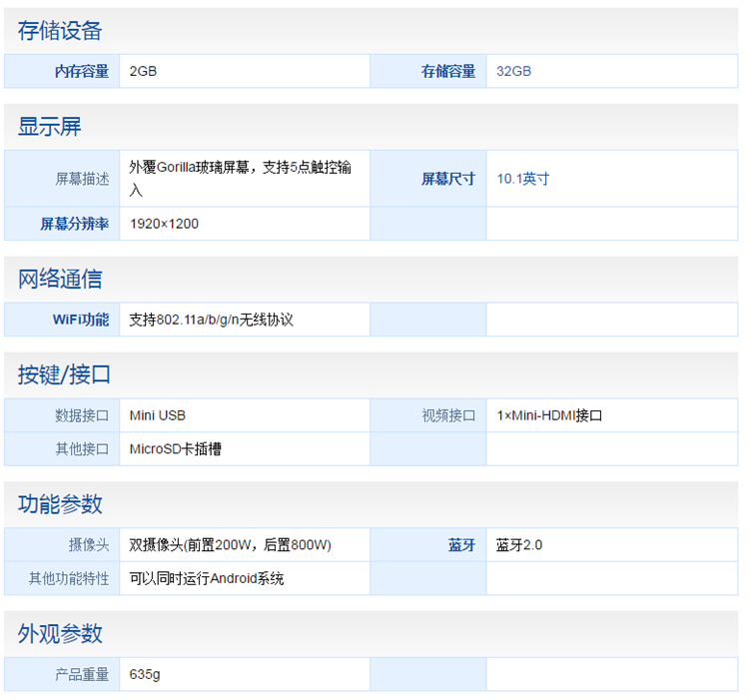Click the 32GB storage capacity value

click(x=513, y=71)
